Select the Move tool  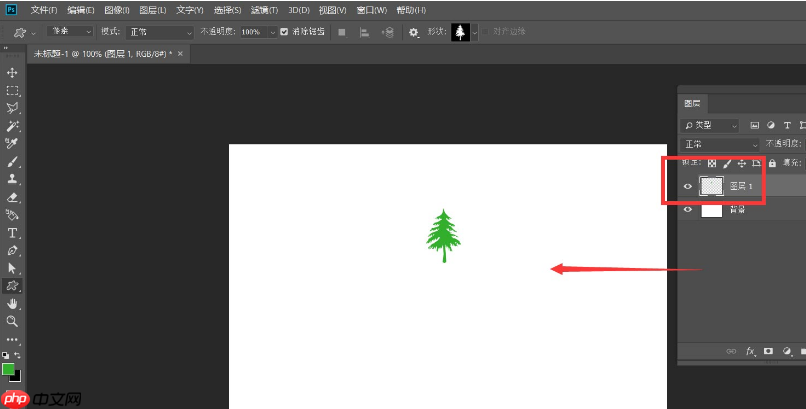click(12, 73)
